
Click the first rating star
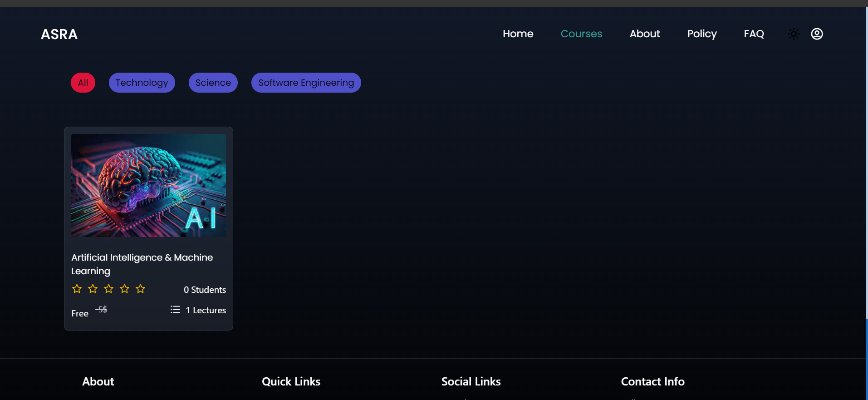77,289
